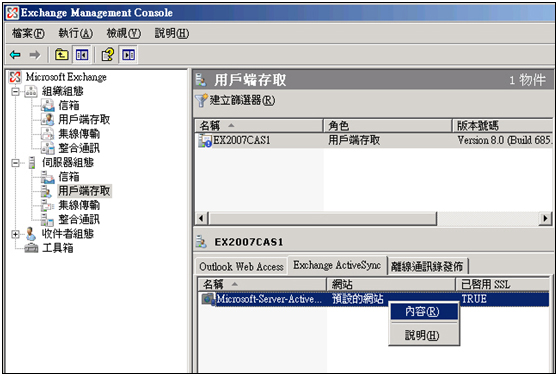Click the 用戶端存取 icon under 組織組態
This screenshot has width=558, height=376.
pyautogui.click(x=48, y=120)
